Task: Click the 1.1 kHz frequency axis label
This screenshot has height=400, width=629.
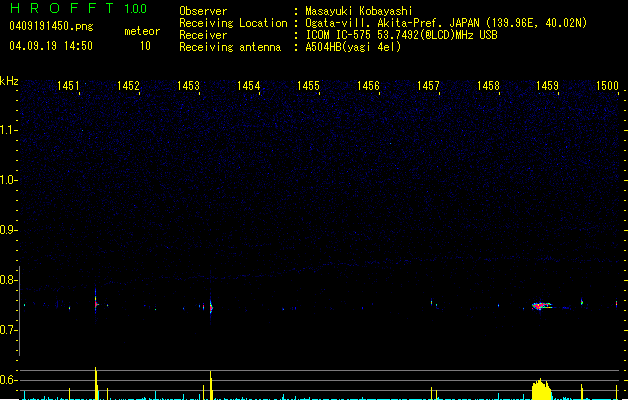Action: pyautogui.click(x=8, y=130)
